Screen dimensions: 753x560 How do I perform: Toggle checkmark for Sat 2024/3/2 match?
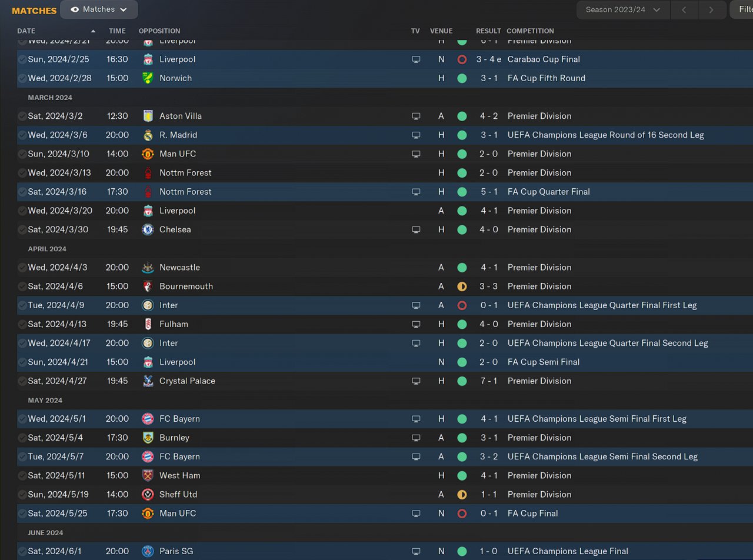[22, 116]
